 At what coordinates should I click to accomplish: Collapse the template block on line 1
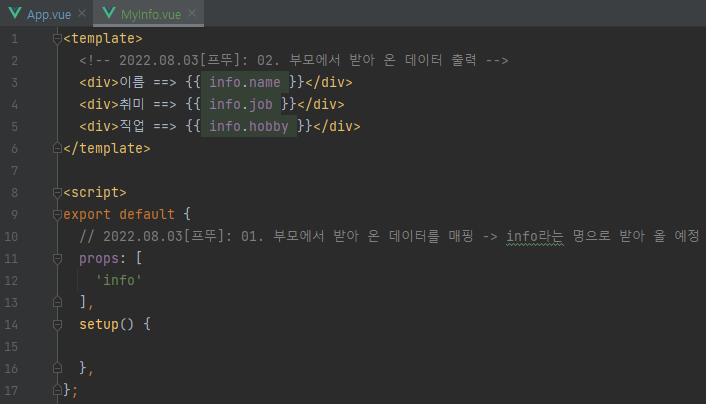click(x=57, y=39)
